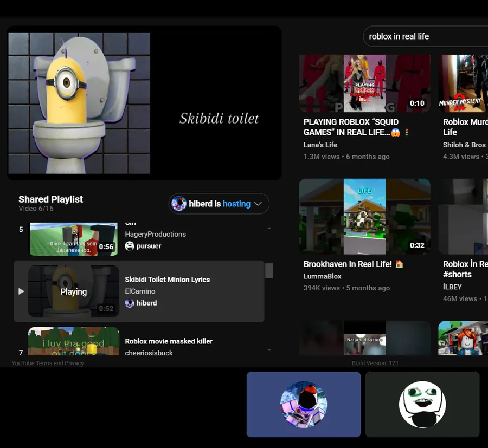Click the ElCamino channel name
Image resolution: width=488 pixels, height=448 pixels.
[140, 291]
